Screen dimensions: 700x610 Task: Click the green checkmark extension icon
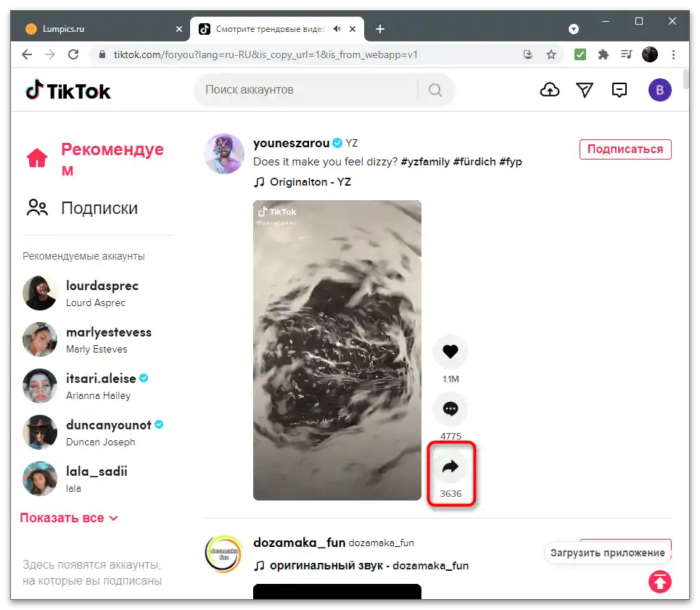pyautogui.click(x=580, y=54)
